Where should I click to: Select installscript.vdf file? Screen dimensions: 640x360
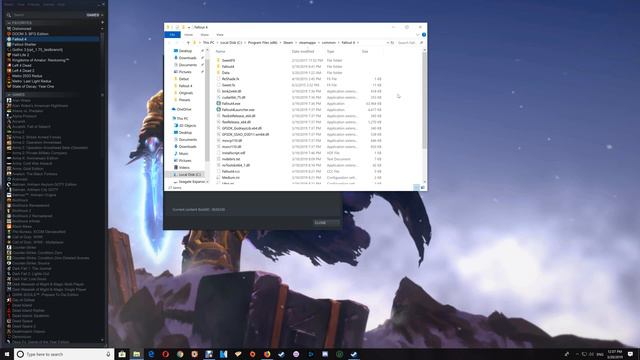233,153
